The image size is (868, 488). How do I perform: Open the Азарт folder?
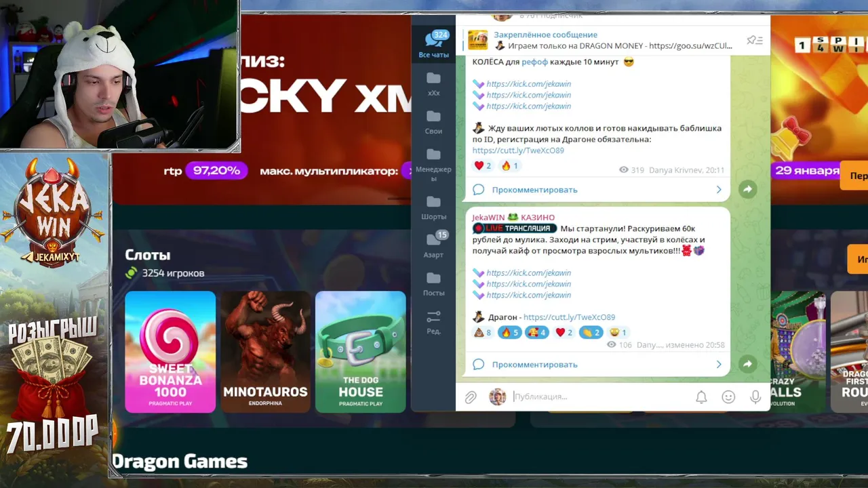click(x=433, y=245)
